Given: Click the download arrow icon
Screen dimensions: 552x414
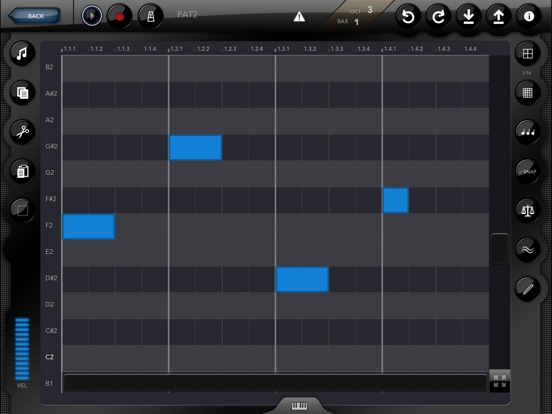Looking at the screenshot, I should click(469, 17).
